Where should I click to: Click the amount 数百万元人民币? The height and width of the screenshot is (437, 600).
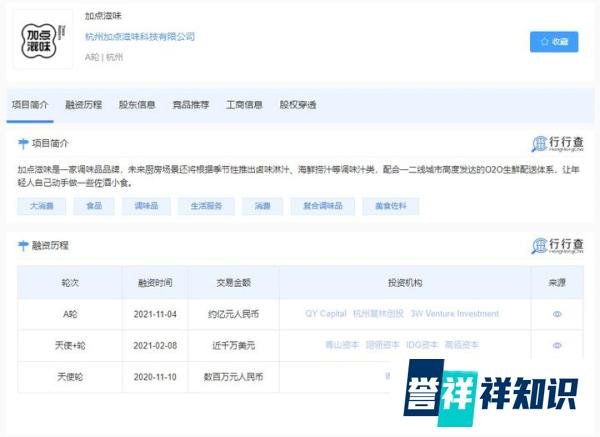click(233, 377)
